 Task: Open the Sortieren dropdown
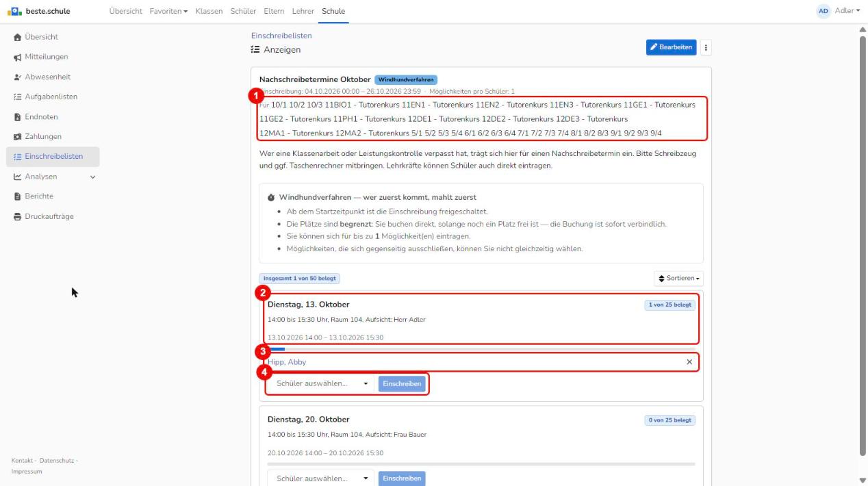(x=678, y=279)
